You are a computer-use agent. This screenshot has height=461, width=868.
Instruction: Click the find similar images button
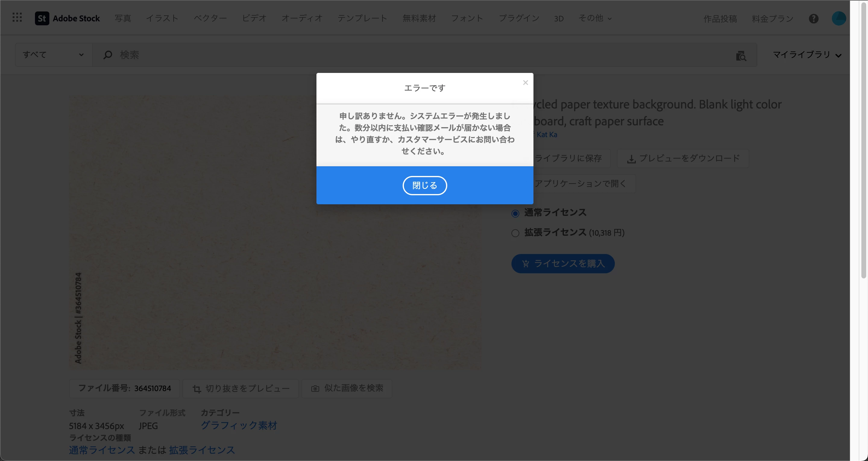347,388
